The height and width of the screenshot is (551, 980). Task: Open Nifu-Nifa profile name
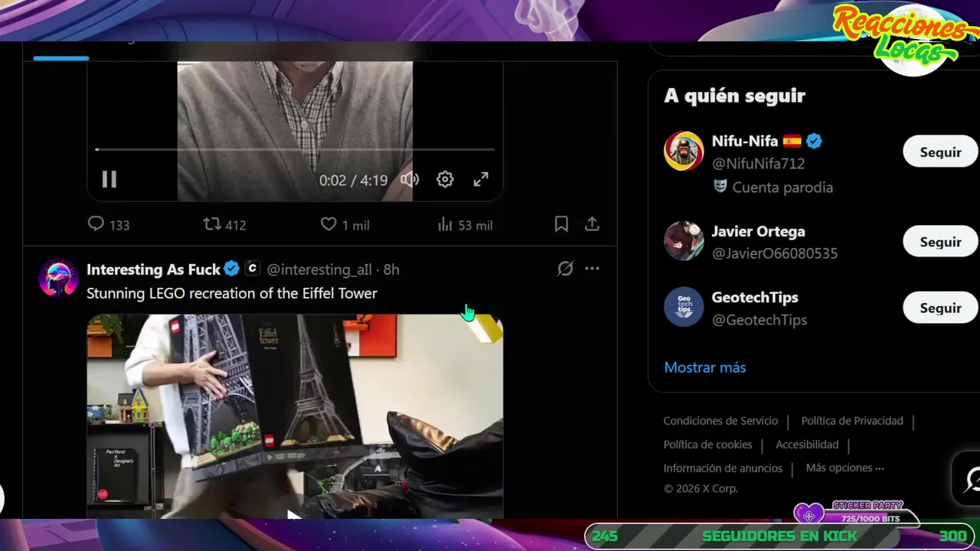pyautogui.click(x=744, y=141)
